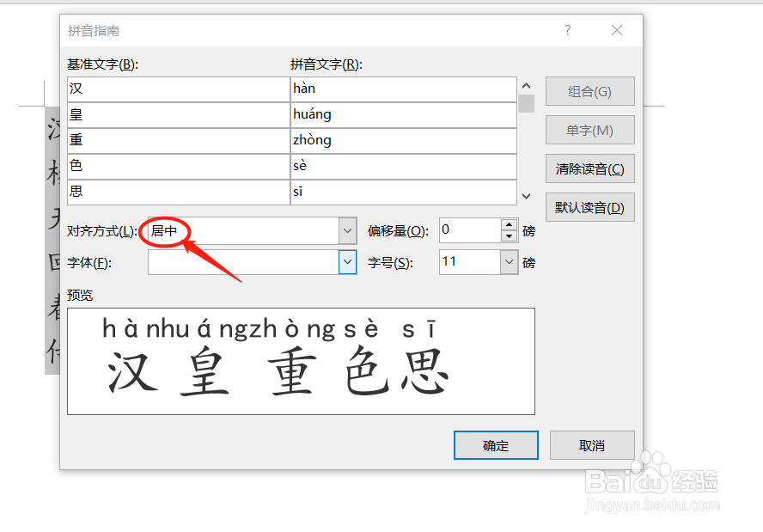The width and height of the screenshot is (763, 532).
Task: Select the pinyin field containing hàn
Action: tap(404, 89)
